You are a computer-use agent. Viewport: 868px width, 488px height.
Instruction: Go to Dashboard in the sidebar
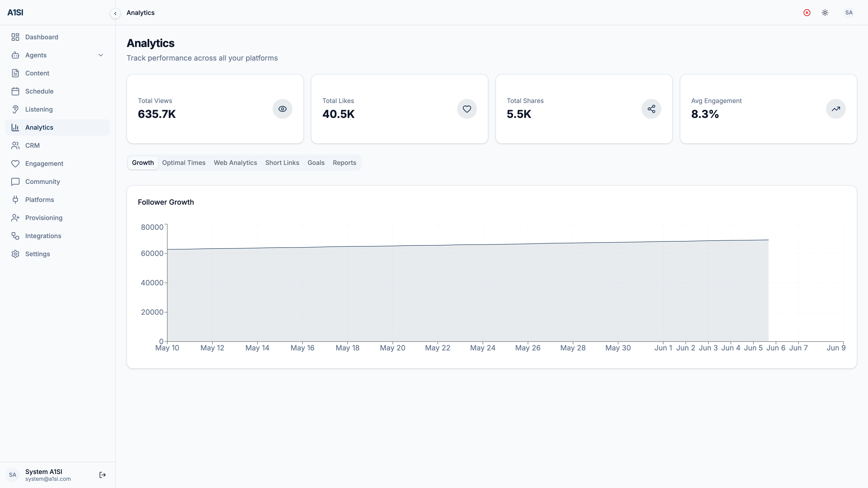pyautogui.click(x=58, y=37)
